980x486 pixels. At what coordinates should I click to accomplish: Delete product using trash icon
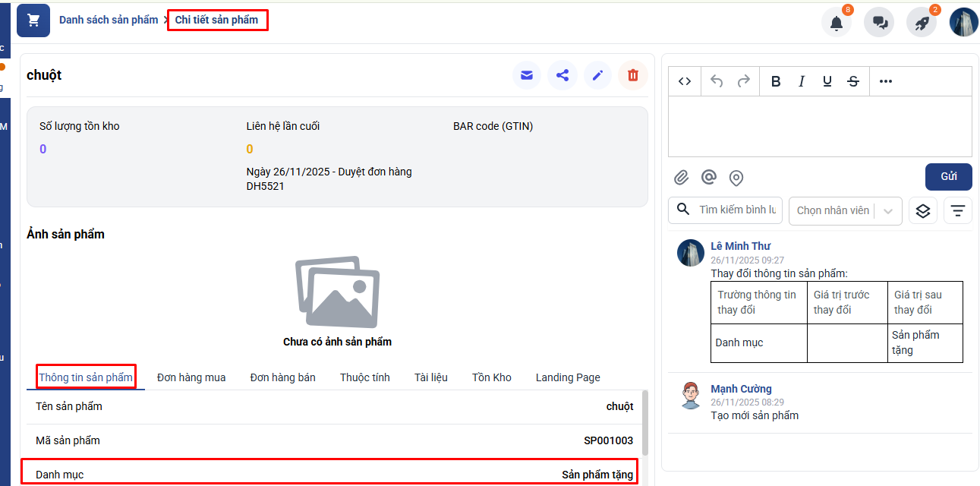pyautogui.click(x=633, y=75)
